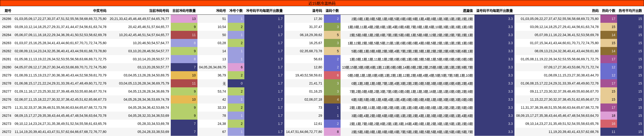Select period number 26272
644x136 pixels.
click(6, 132)
